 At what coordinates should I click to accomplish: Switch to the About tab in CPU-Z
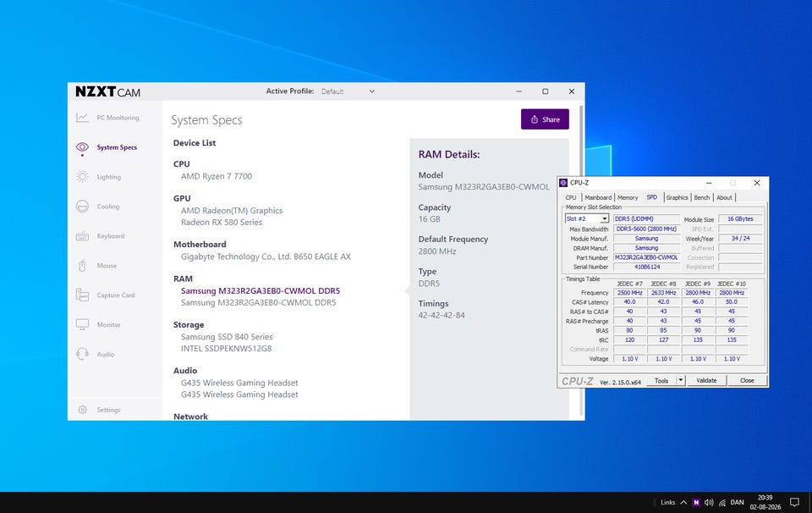coord(724,197)
